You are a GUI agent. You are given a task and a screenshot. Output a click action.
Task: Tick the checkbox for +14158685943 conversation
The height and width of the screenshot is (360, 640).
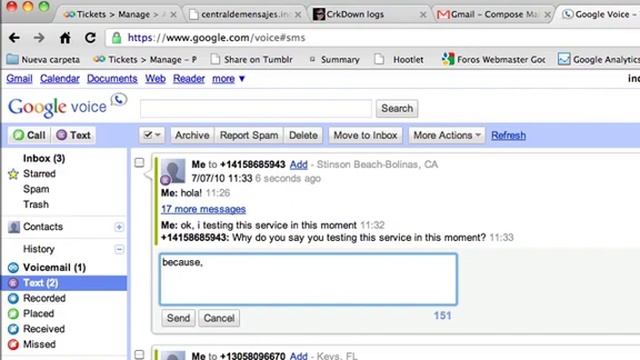(140, 162)
